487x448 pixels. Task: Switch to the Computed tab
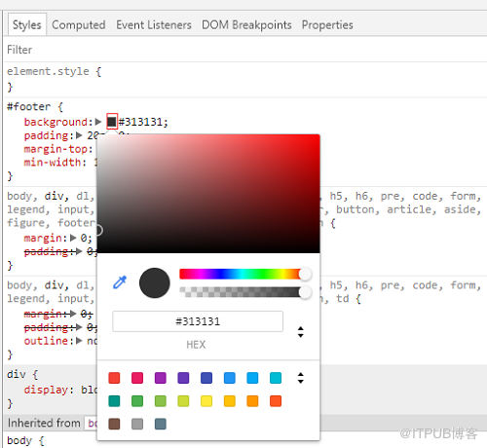click(79, 25)
